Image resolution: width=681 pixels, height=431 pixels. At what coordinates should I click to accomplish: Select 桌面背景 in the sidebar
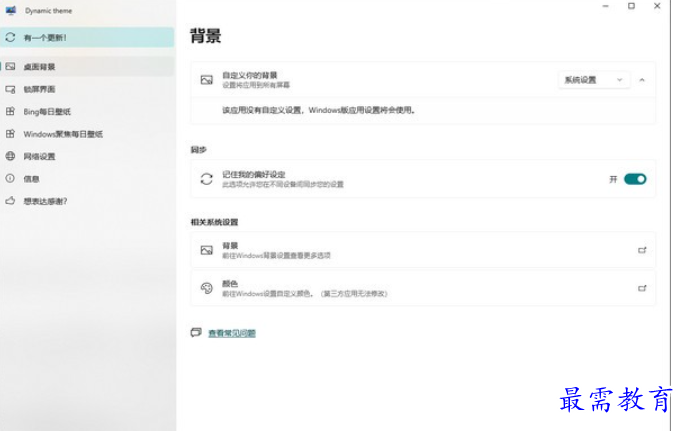(87, 66)
